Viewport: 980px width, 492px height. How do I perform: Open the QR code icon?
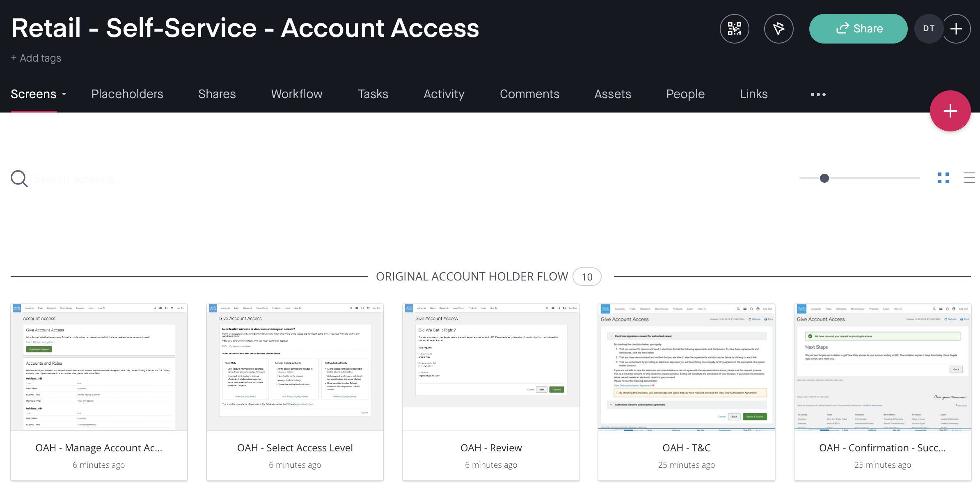[x=734, y=29]
